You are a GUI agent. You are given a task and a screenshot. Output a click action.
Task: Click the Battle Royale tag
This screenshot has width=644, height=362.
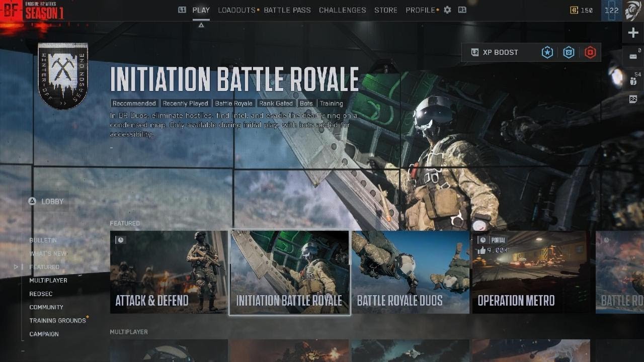click(x=233, y=104)
